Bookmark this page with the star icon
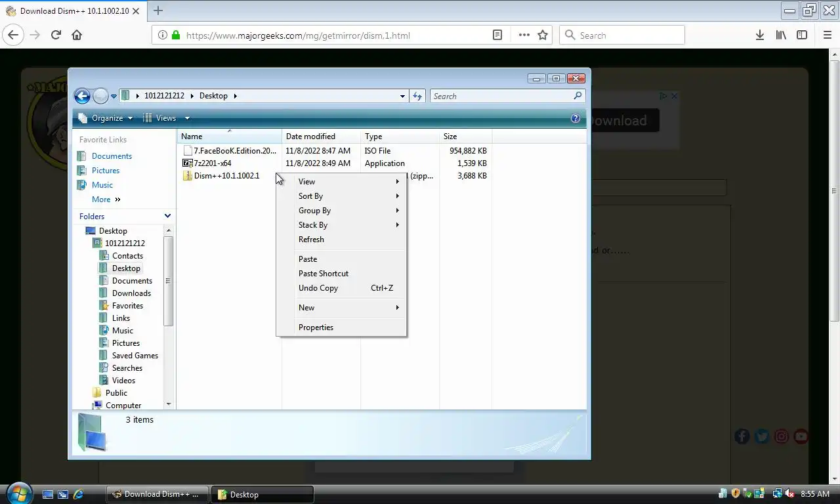Screen dimensions: 840x504 tap(543, 35)
